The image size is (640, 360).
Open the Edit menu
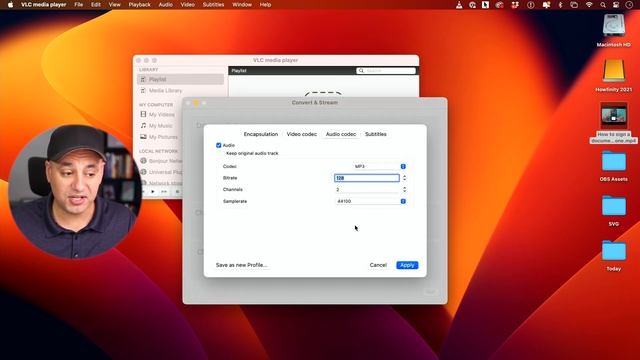pyautogui.click(x=96, y=5)
